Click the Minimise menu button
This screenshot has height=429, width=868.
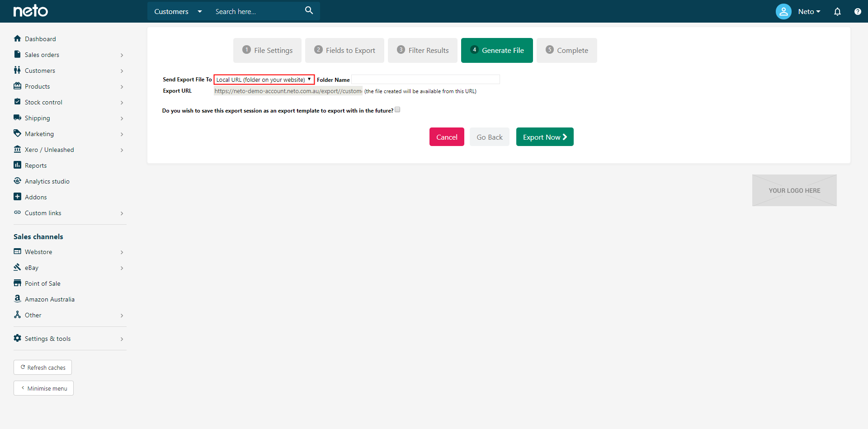43,388
